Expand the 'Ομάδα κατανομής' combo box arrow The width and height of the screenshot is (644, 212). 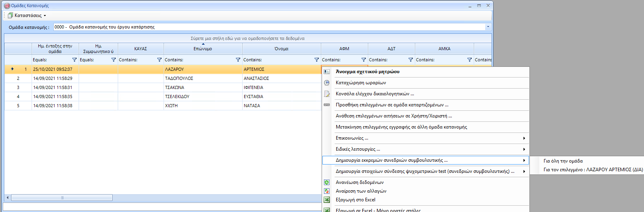[488, 27]
